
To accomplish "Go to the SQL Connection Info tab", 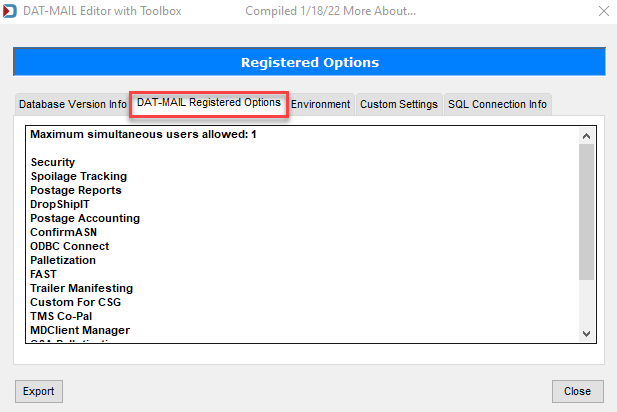I will click(497, 104).
